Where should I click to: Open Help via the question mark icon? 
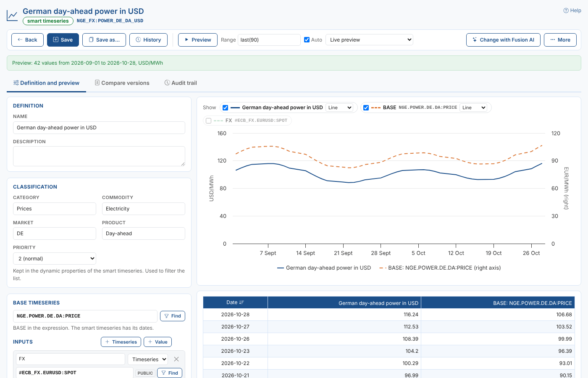(566, 10)
